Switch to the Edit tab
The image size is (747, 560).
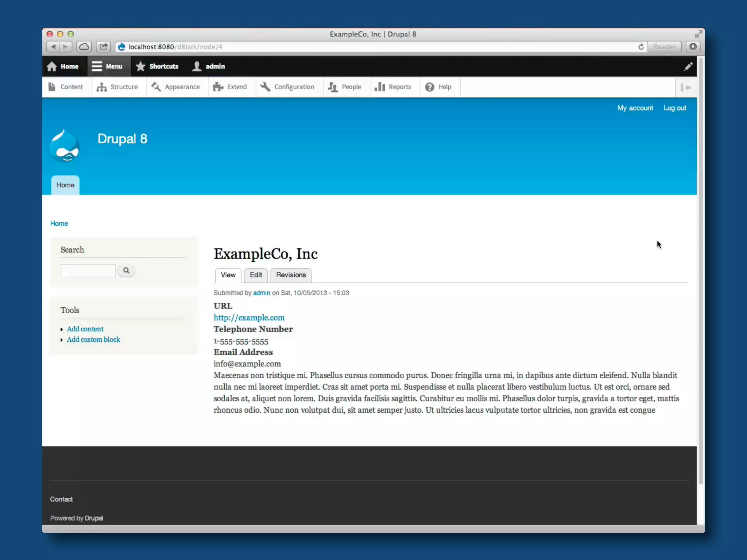click(x=256, y=275)
